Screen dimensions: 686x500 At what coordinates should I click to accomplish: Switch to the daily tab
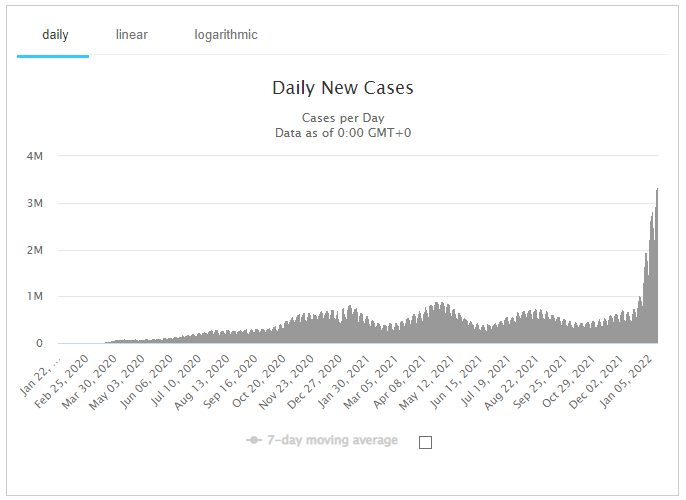(x=55, y=35)
